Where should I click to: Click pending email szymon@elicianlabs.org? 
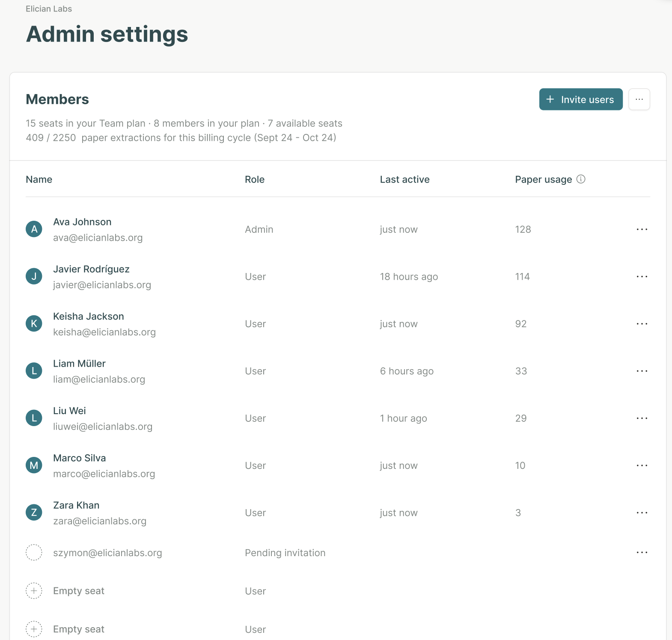(107, 553)
